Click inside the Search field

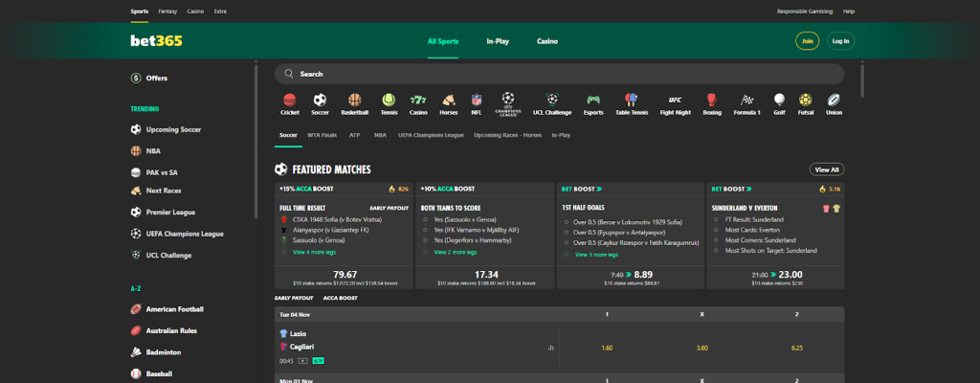coord(559,74)
